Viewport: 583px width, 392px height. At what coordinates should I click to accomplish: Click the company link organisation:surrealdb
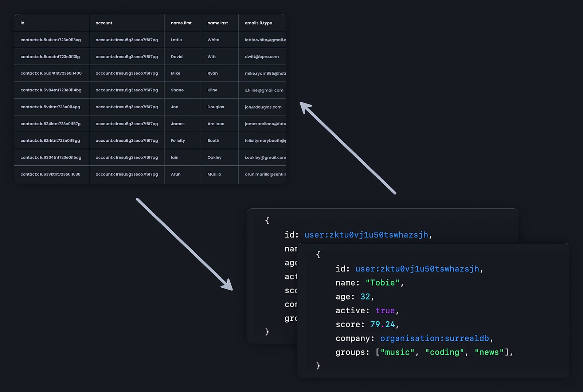click(435, 338)
